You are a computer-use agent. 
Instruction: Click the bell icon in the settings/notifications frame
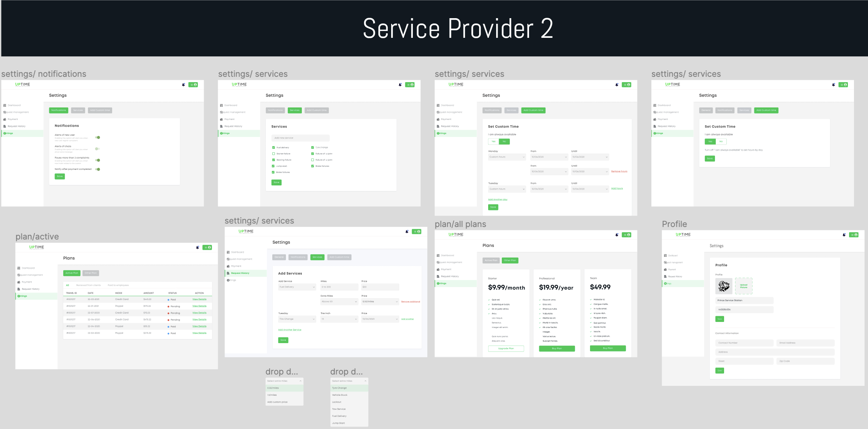click(x=184, y=85)
